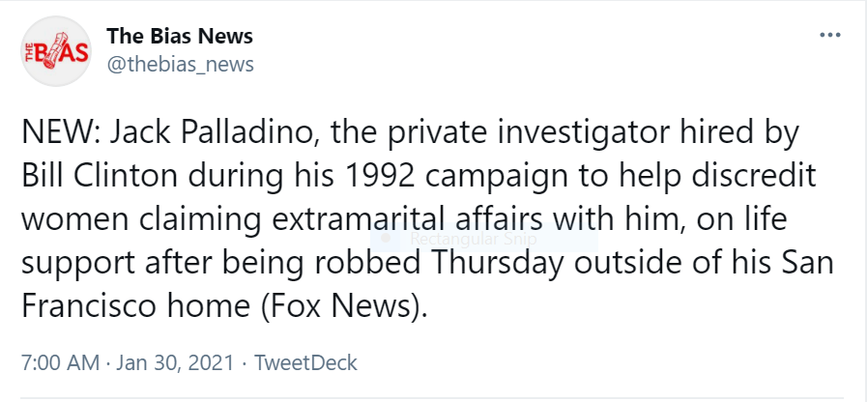Screen dimensions: 868x402
Task: Open The Bias News display name
Action: pos(180,37)
